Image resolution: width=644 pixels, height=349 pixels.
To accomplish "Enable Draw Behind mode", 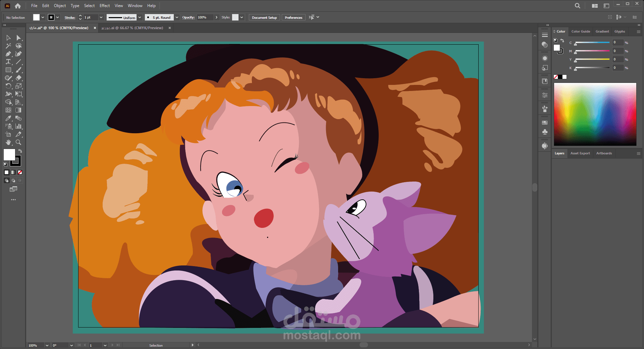I will 13,181.
